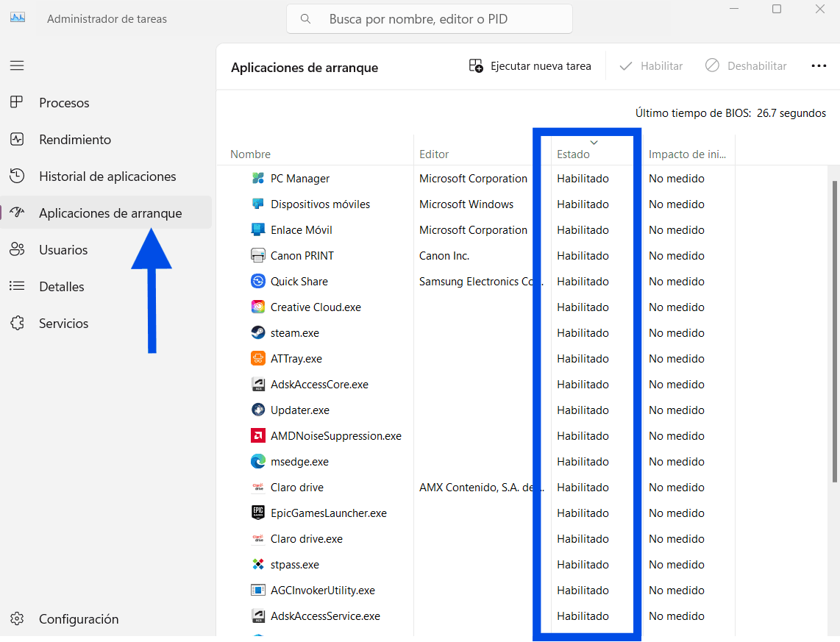This screenshot has height=642, width=840.
Task: Click the Aplicaciones de arranque gauge icon
Action: coord(17,213)
